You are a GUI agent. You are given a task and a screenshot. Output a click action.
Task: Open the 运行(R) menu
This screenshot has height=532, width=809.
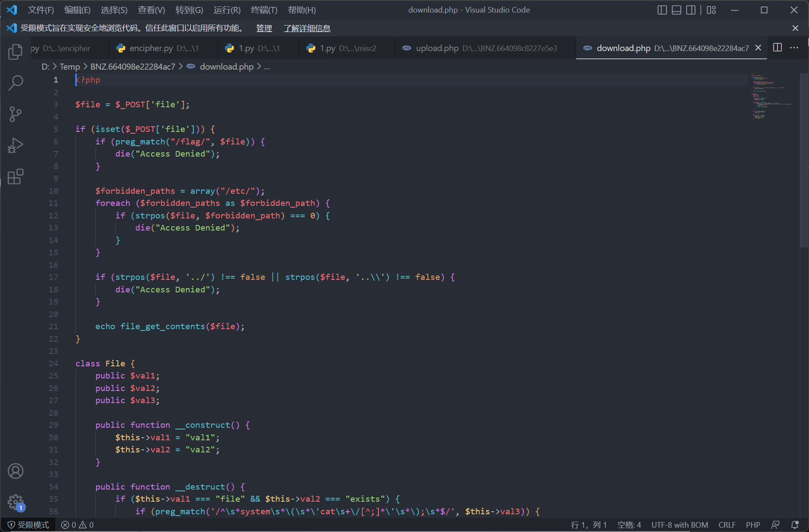coord(227,10)
